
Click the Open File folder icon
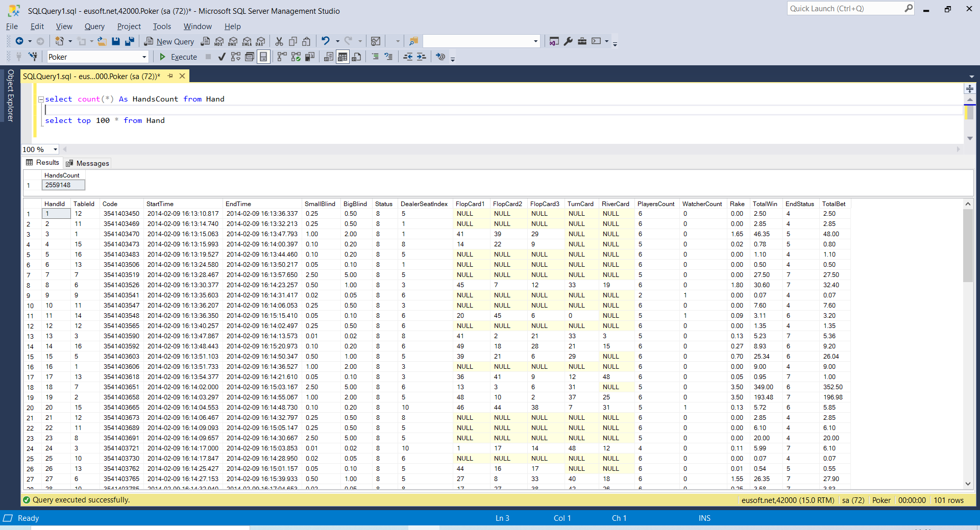[x=102, y=41]
